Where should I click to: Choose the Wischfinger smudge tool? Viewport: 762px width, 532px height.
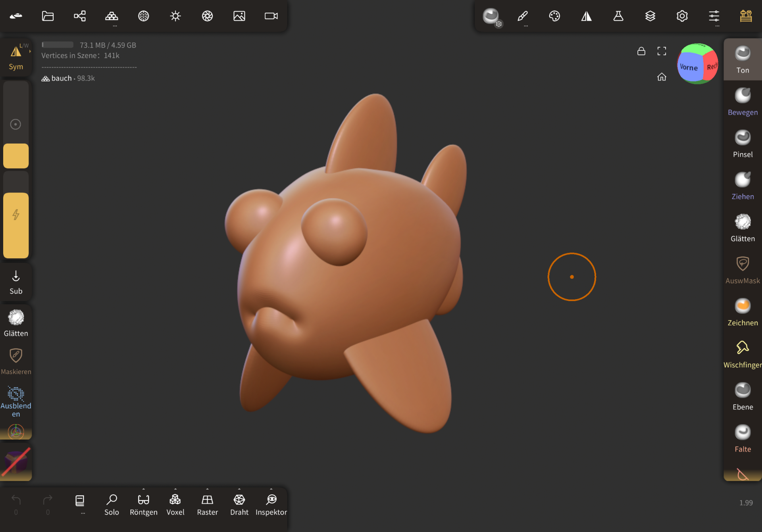point(742,354)
